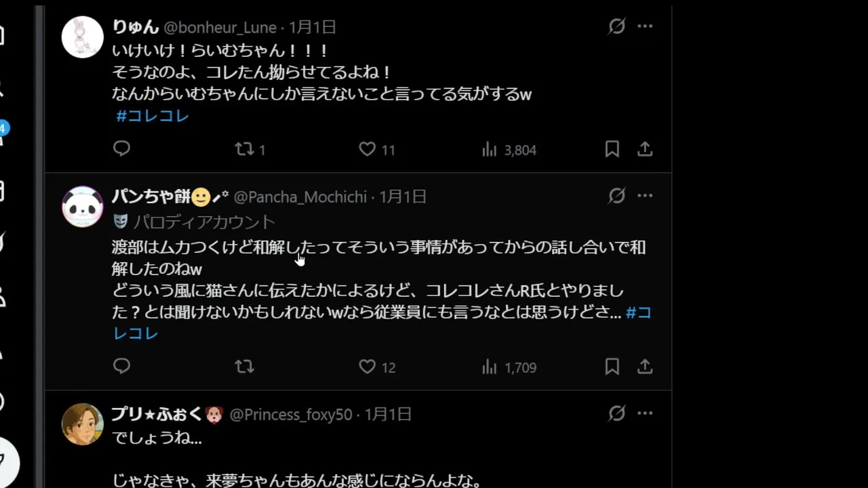Open more options for パンちゃ餅's tweet

click(x=645, y=196)
